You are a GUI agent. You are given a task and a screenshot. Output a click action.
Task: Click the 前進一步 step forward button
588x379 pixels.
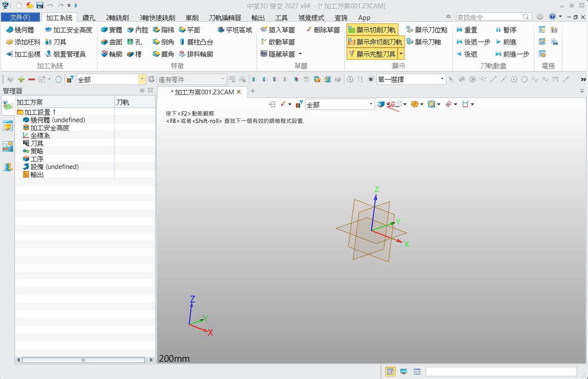[x=512, y=54]
